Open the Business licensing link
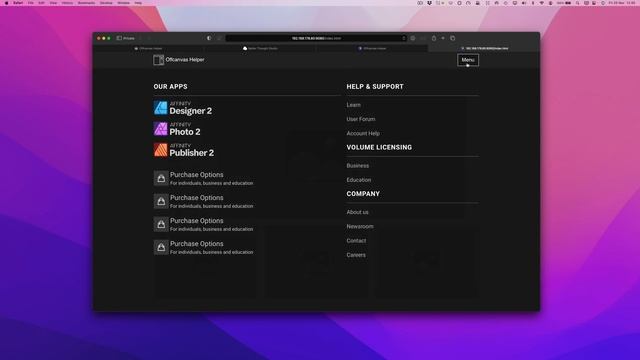 tap(358, 166)
